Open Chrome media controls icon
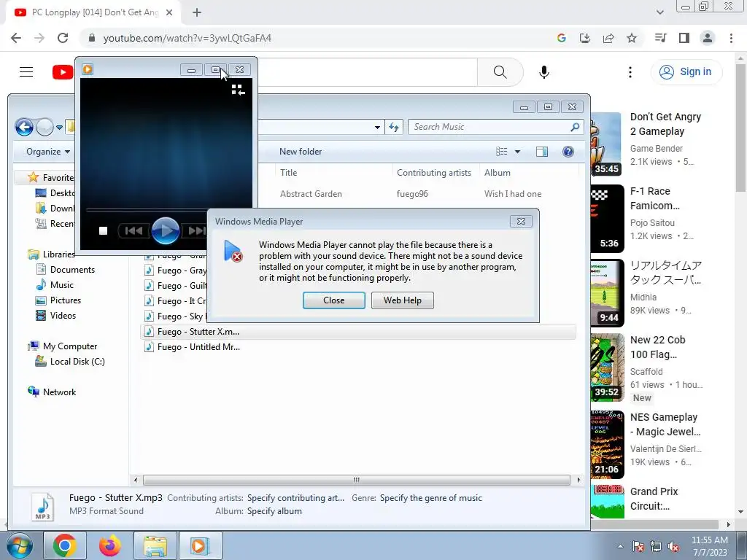 660,38
